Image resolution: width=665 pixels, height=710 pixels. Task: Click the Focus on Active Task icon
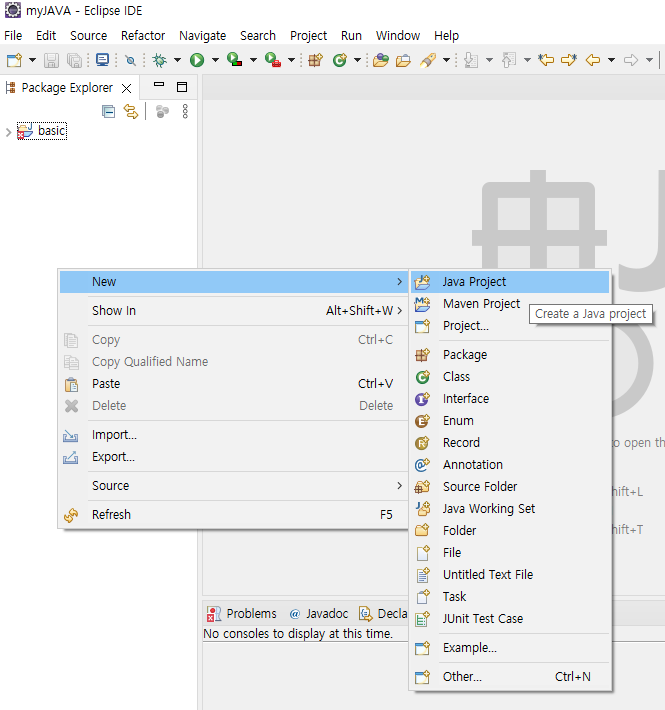coord(162,111)
